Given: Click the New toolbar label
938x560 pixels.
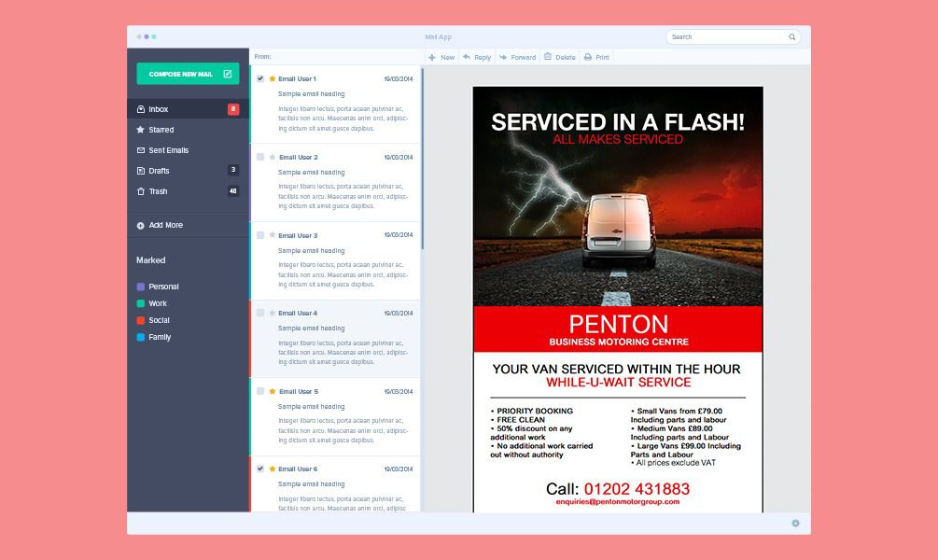Looking at the screenshot, I should pyautogui.click(x=447, y=58).
